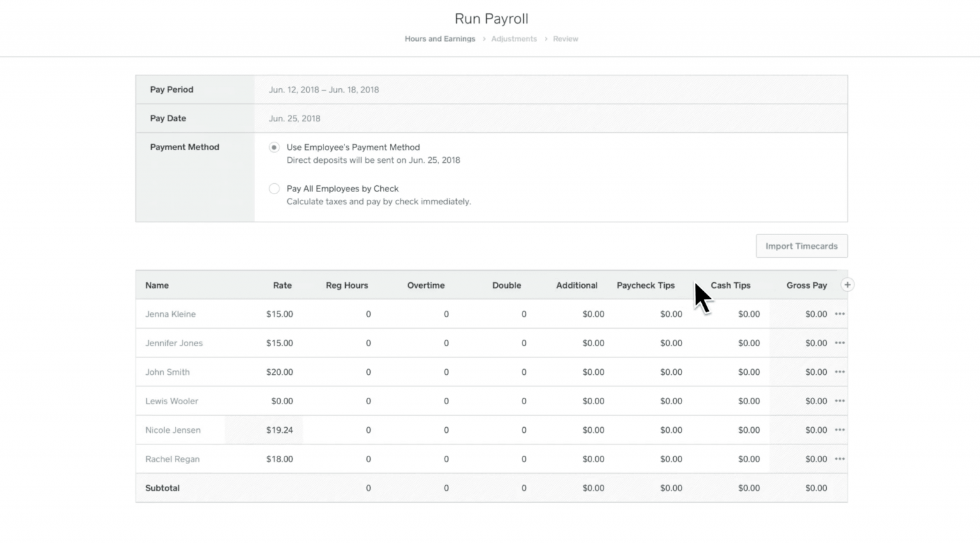Click the Import Timecards button
Image resolution: width=980 pixels, height=544 pixels.
[x=801, y=246]
